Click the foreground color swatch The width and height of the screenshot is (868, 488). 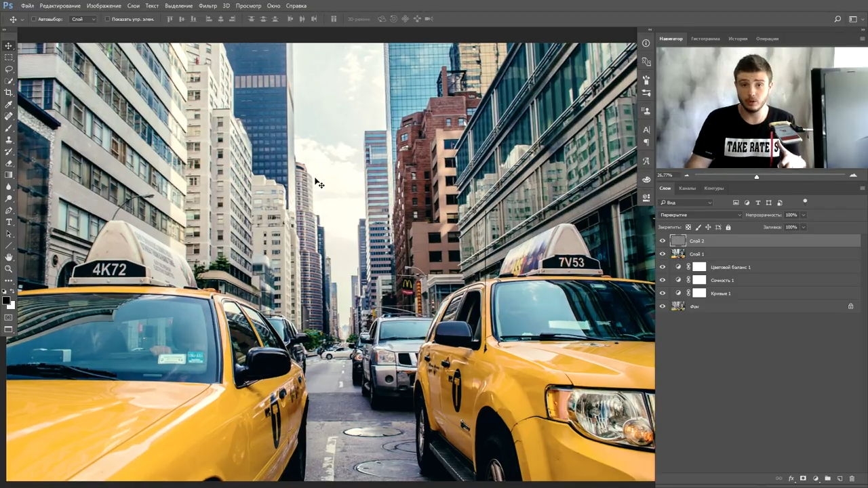coord(6,300)
